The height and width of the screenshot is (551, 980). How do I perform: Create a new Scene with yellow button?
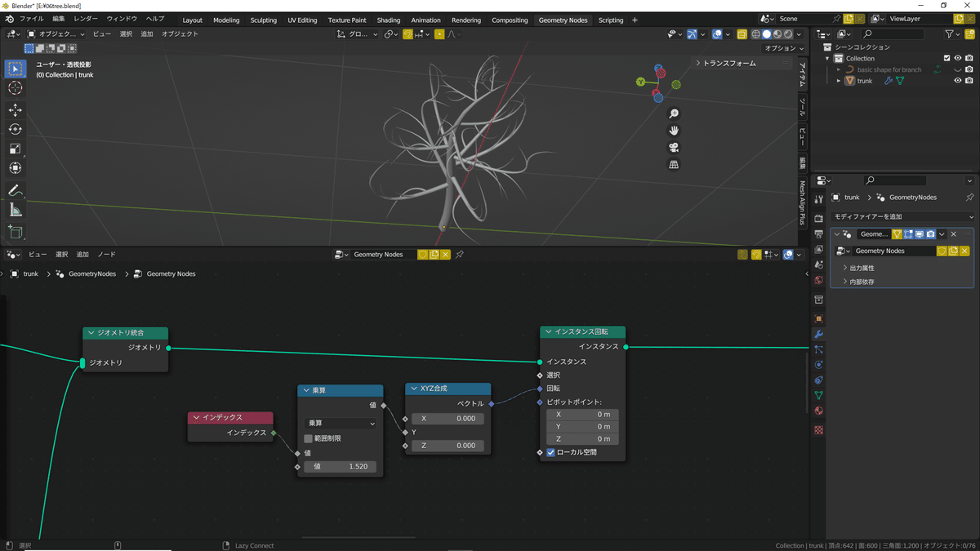point(849,19)
